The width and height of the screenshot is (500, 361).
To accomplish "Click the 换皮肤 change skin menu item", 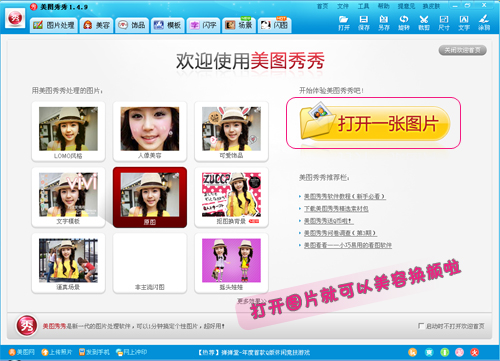I will pyautogui.click(x=431, y=6).
